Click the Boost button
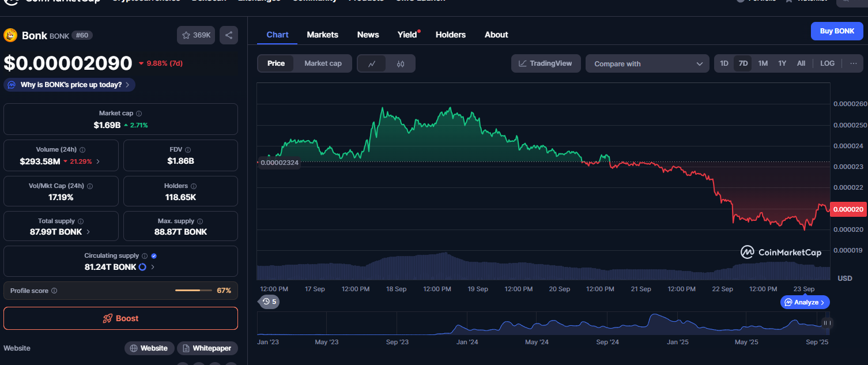868x365 pixels. coord(120,318)
